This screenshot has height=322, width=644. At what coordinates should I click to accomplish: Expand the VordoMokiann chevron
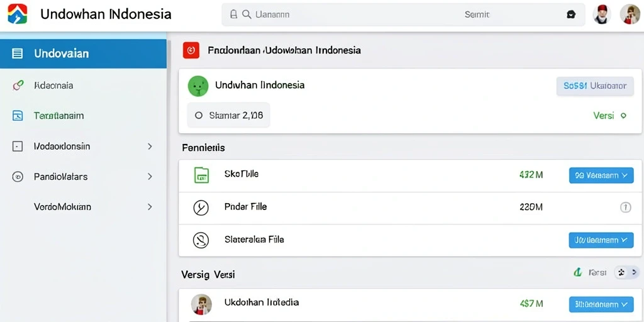[150, 206]
